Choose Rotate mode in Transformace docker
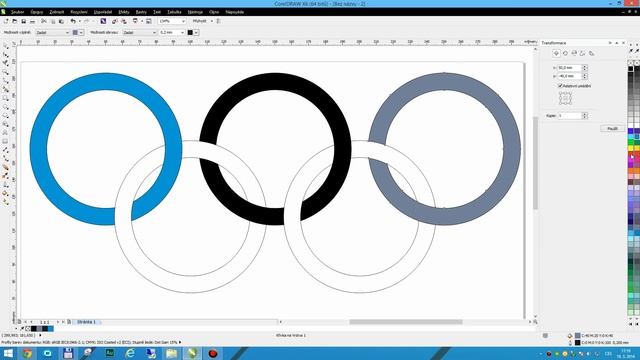The width and height of the screenshot is (640, 360). point(565,53)
